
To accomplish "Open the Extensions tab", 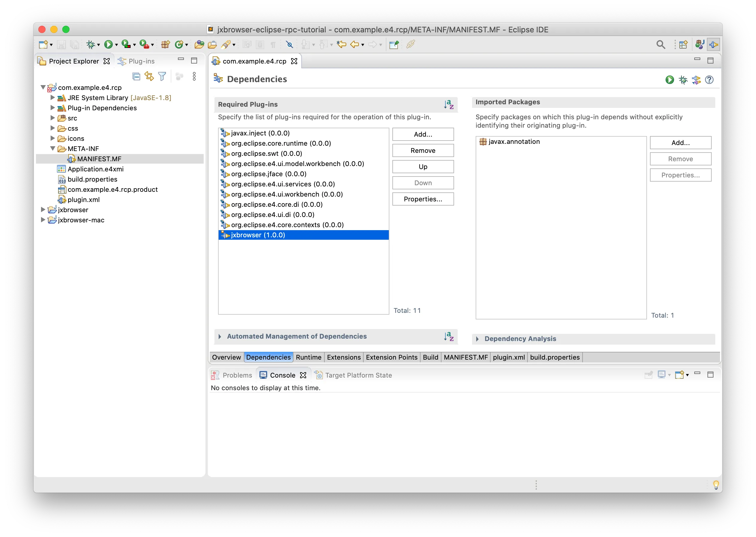I will tap(344, 357).
